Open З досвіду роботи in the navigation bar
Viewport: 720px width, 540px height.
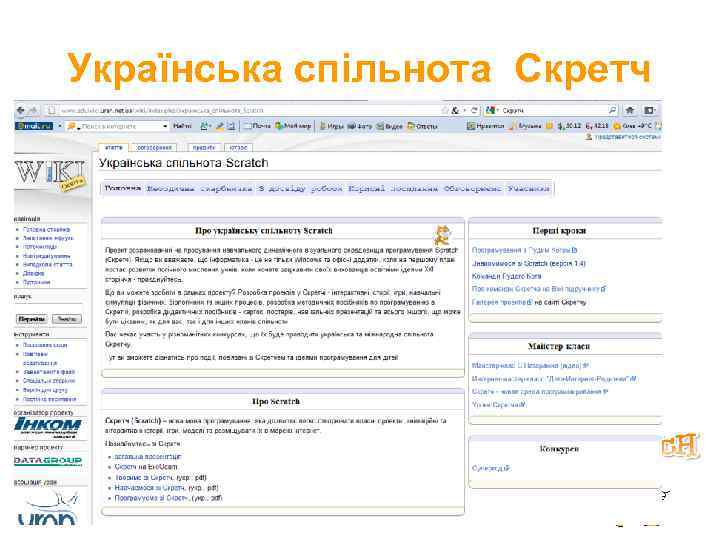(x=300, y=188)
